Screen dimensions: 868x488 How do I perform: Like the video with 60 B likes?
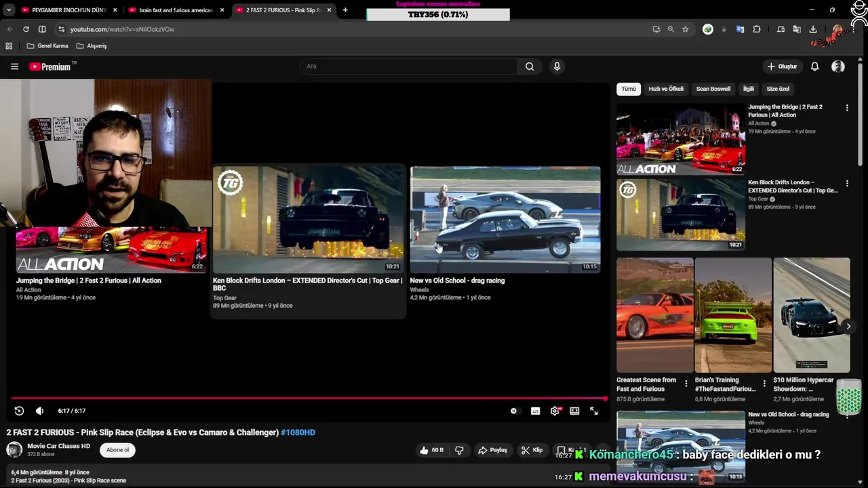point(431,450)
